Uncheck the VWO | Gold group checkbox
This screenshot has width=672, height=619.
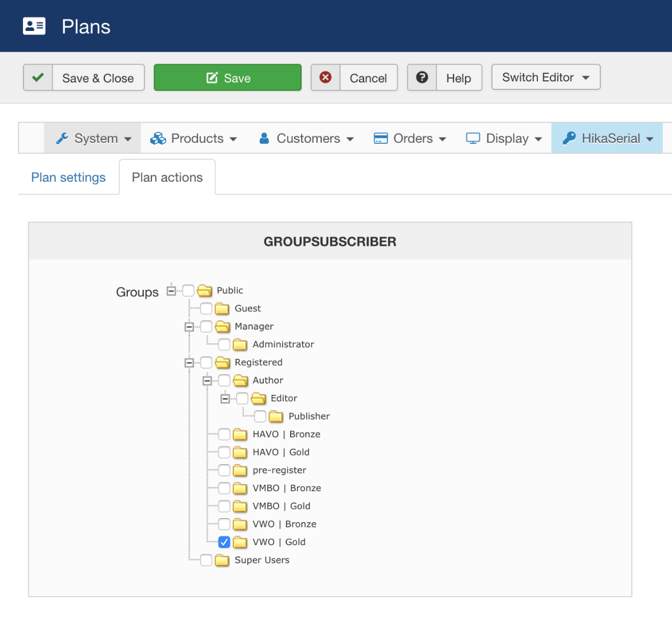pos(224,542)
